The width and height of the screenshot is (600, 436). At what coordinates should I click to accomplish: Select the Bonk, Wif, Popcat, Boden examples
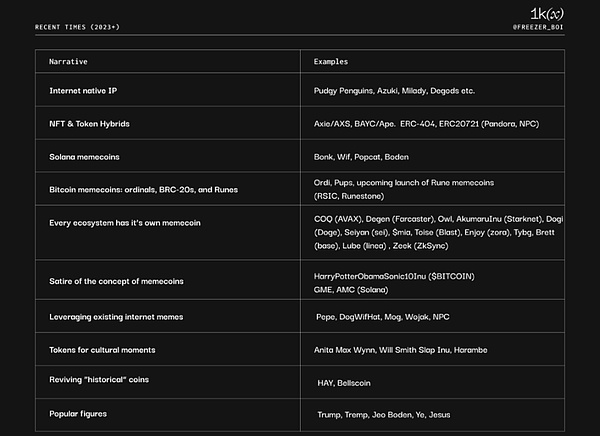[361, 157]
